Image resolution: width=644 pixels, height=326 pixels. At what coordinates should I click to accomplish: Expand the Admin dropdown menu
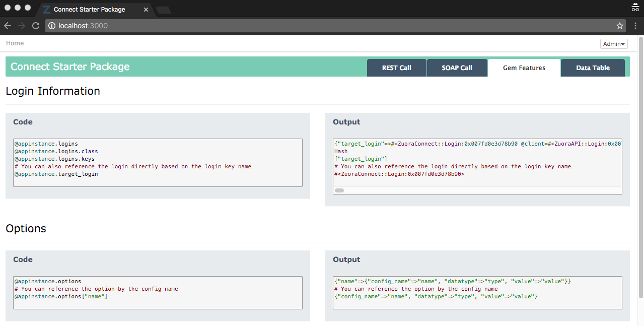(614, 44)
